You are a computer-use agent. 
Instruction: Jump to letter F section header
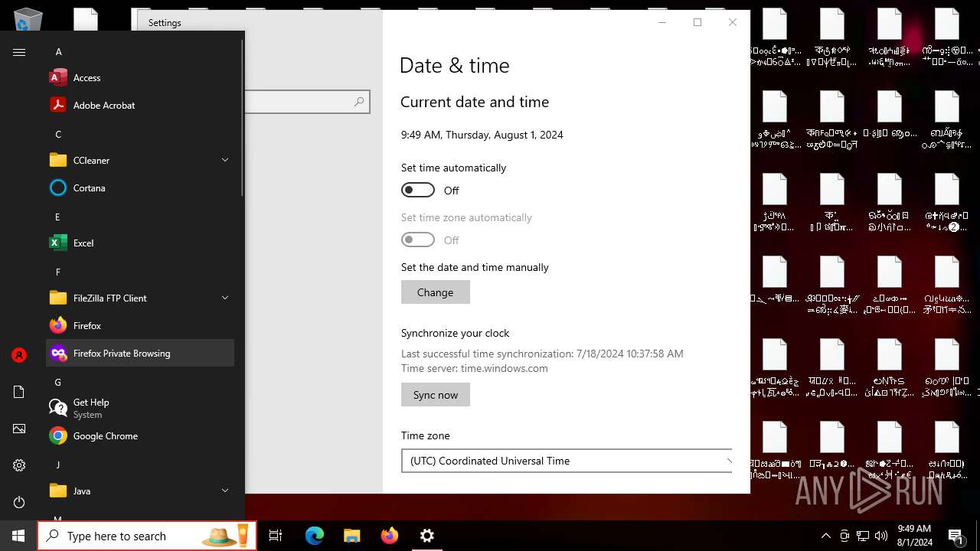pyautogui.click(x=57, y=272)
